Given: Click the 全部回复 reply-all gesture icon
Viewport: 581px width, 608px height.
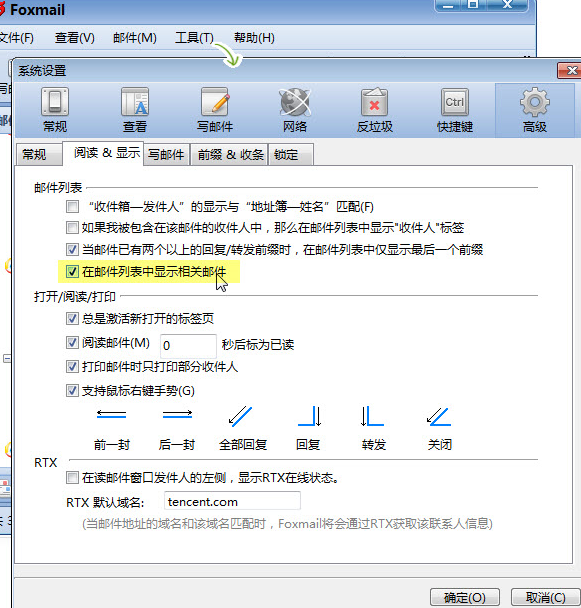Looking at the screenshot, I should [240, 416].
